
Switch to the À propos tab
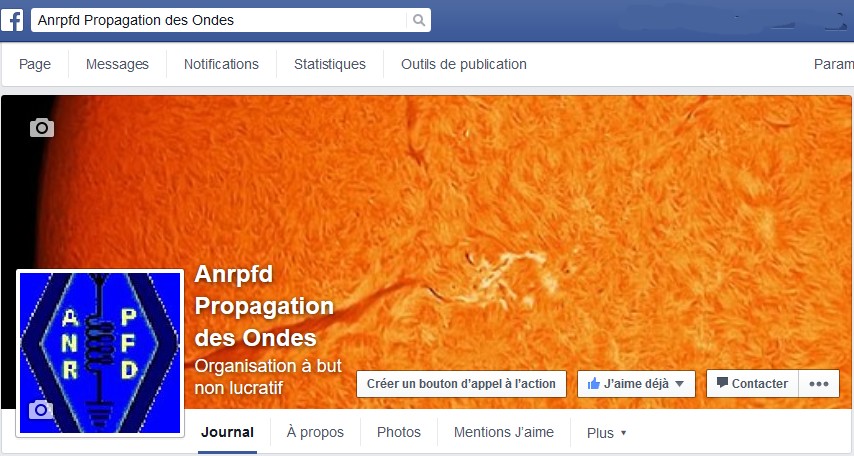[315, 433]
